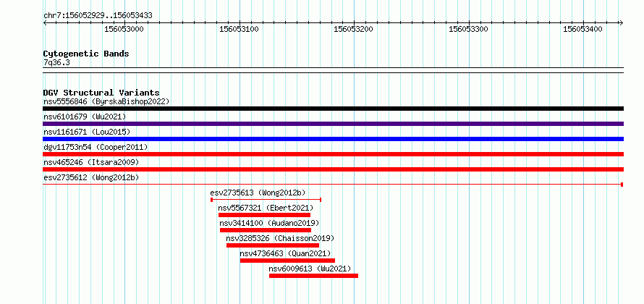This screenshot has width=644, height=304.
Task: Click the esv2735613 variant interval line
Action: click(266, 200)
